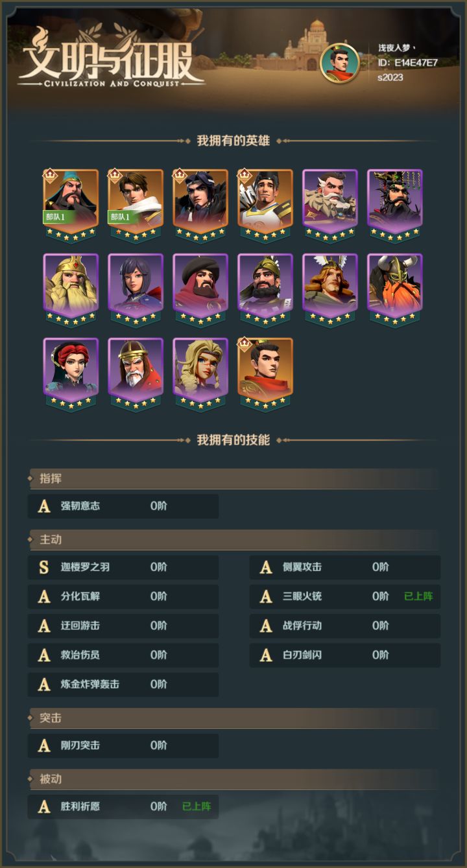Image resolution: width=467 pixels, height=868 pixels.
Task: Click the player avatar beside ID E14E47E7
Action: [340, 62]
